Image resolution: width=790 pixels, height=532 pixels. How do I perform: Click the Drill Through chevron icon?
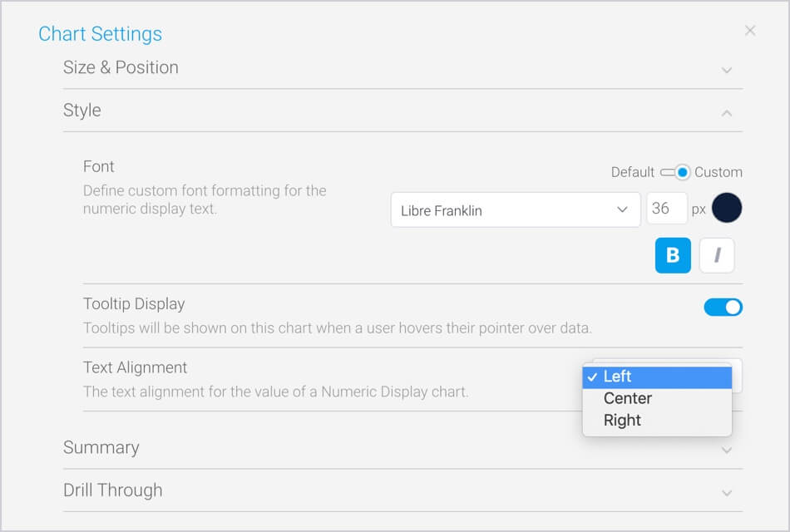(x=728, y=492)
